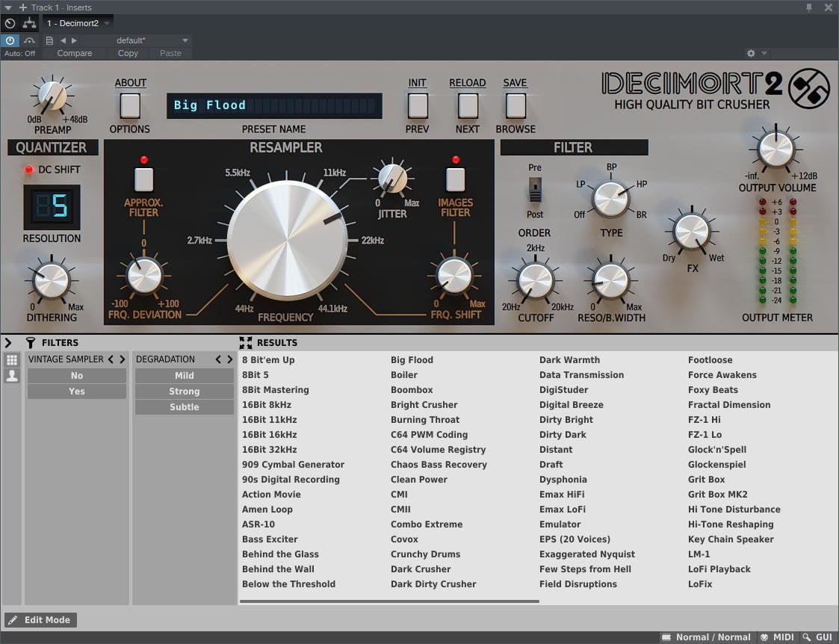The image size is (839, 644).
Task: Collapse the Filters panel chevron
Action: click(8, 342)
